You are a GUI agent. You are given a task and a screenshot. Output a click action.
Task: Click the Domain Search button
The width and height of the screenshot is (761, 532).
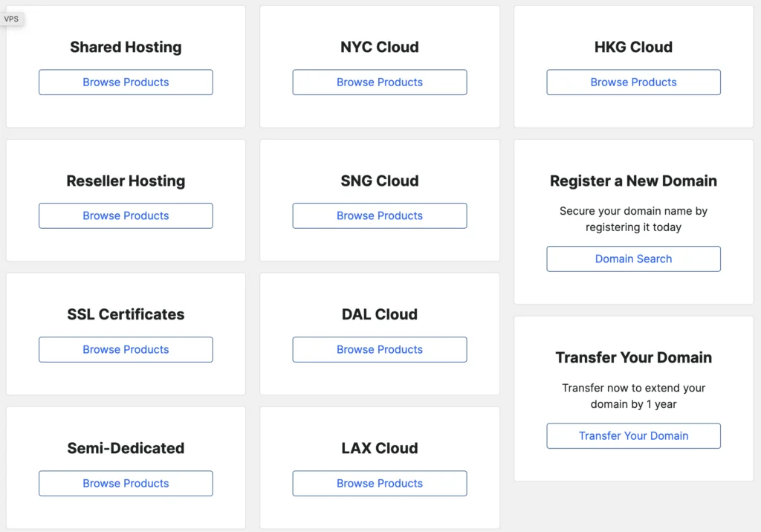pos(633,259)
